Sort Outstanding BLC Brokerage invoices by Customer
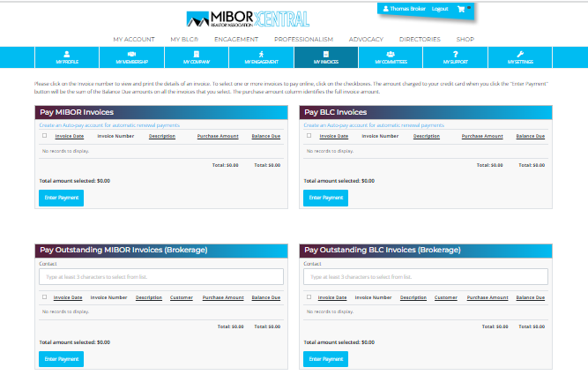588x390 pixels. (446, 297)
